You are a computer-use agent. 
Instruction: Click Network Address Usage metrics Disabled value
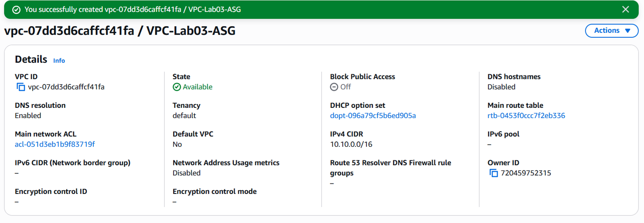tap(186, 173)
